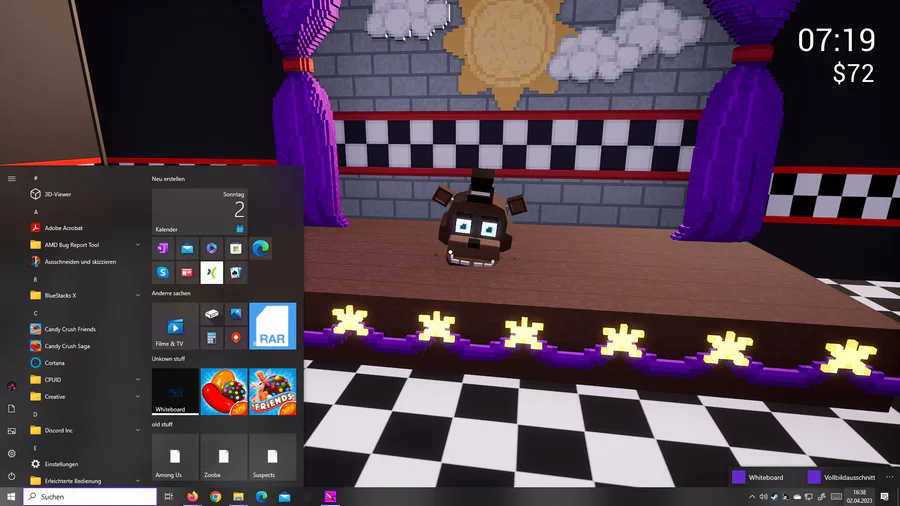Open Pictures from Start sidebar
This screenshot has height=506, width=900.
click(x=11, y=431)
